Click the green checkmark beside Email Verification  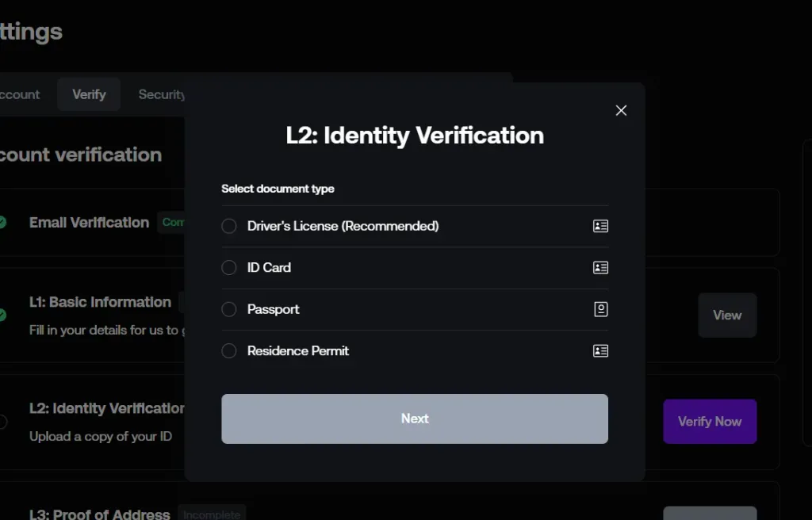pos(2,223)
